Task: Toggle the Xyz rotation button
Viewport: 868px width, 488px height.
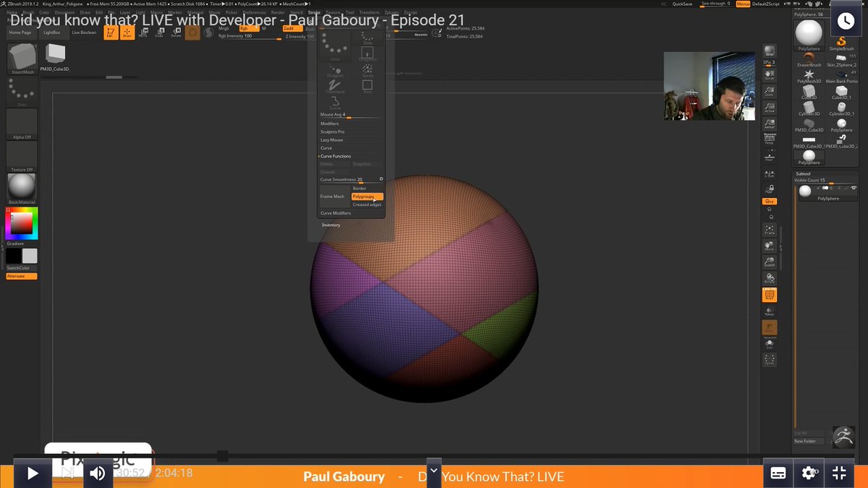Action: [769, 201]
